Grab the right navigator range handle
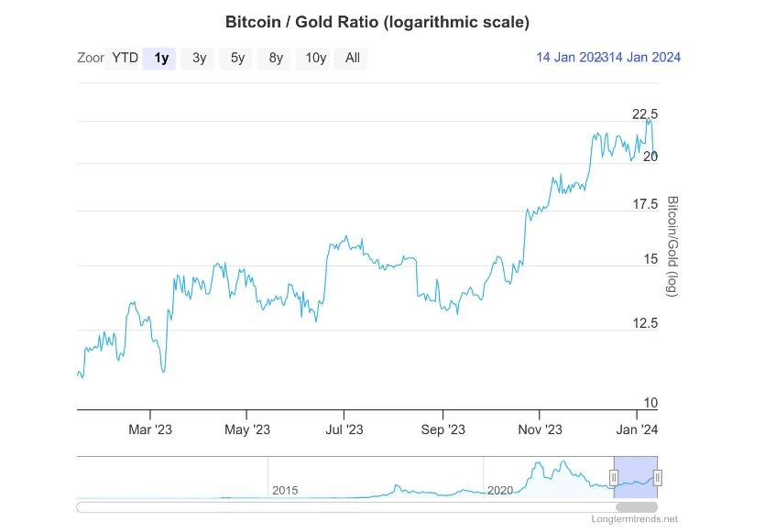Viewport: 765px width, 532px height. [x=657, y=477]
